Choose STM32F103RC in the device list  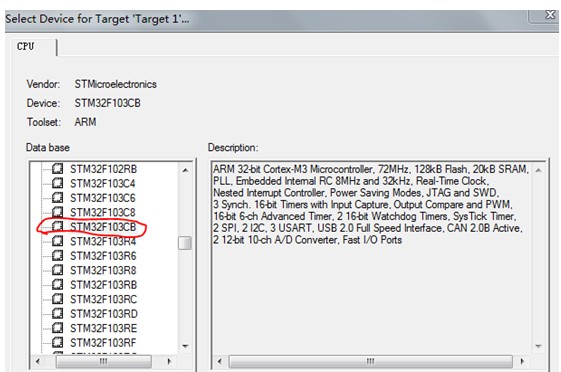click(103, 299)
